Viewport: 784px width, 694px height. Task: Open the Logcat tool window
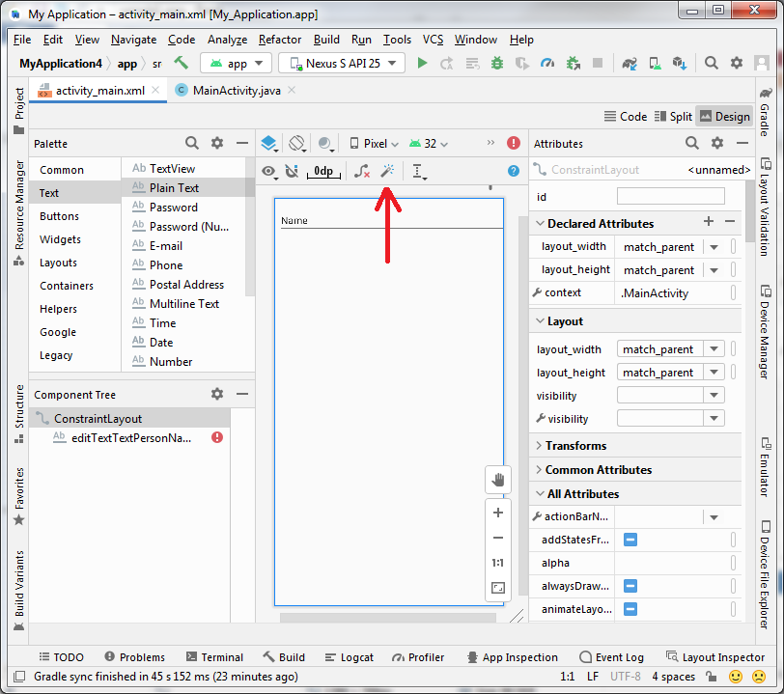pos(349,657)
